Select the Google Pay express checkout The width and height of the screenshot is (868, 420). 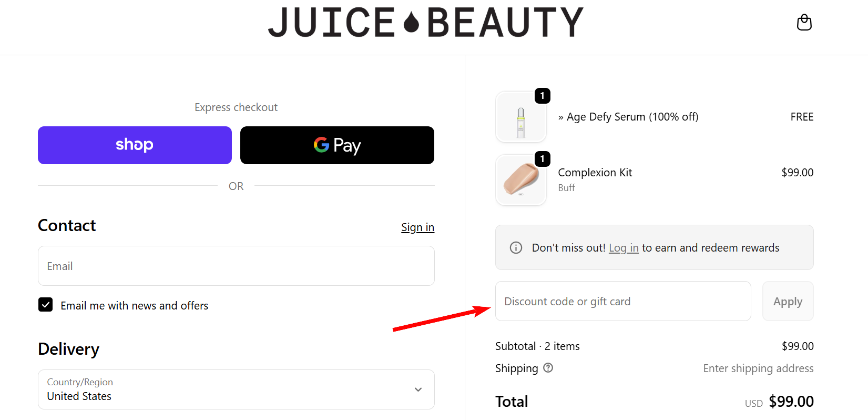336,145
